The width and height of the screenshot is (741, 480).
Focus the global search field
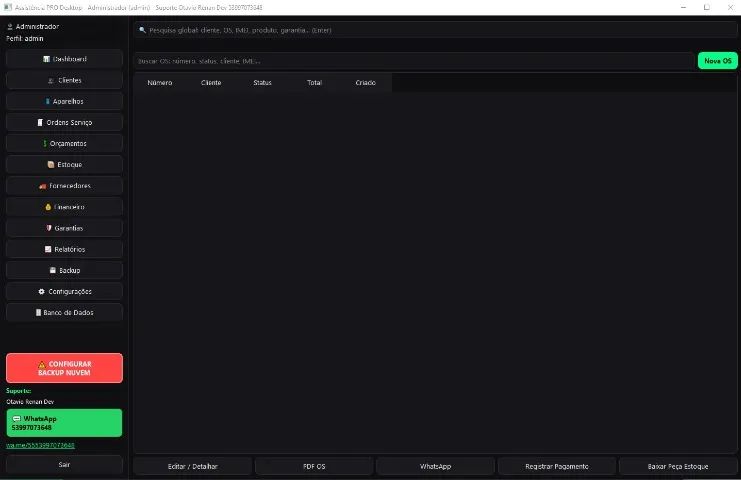click(x=435, y=30)
